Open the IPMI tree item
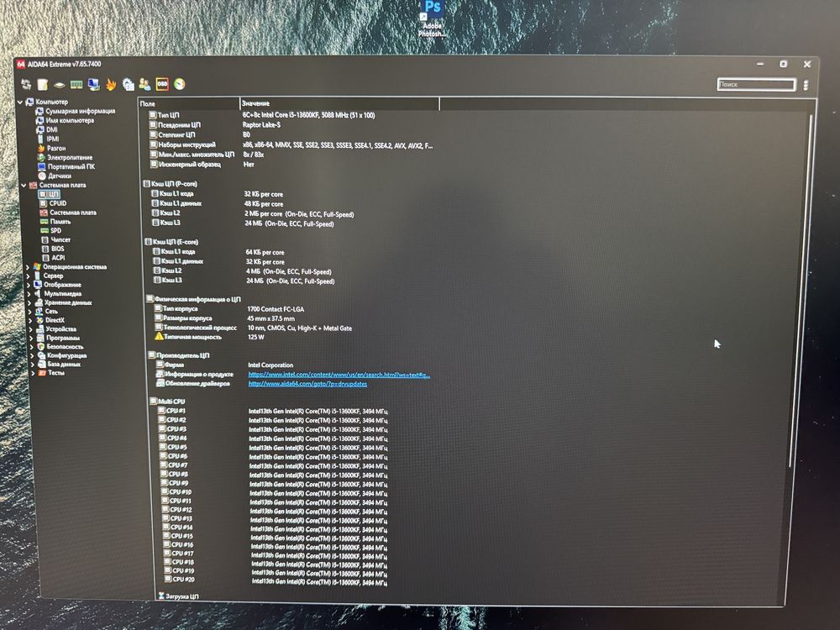Screen dimensions: 840x630 [48, 139]
